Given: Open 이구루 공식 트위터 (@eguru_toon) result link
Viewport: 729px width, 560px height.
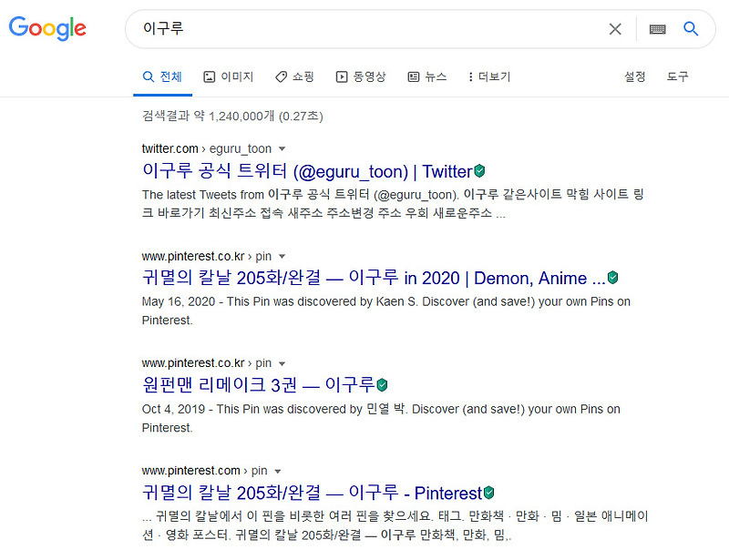Looking at the screenshot, I should [307, 171].
